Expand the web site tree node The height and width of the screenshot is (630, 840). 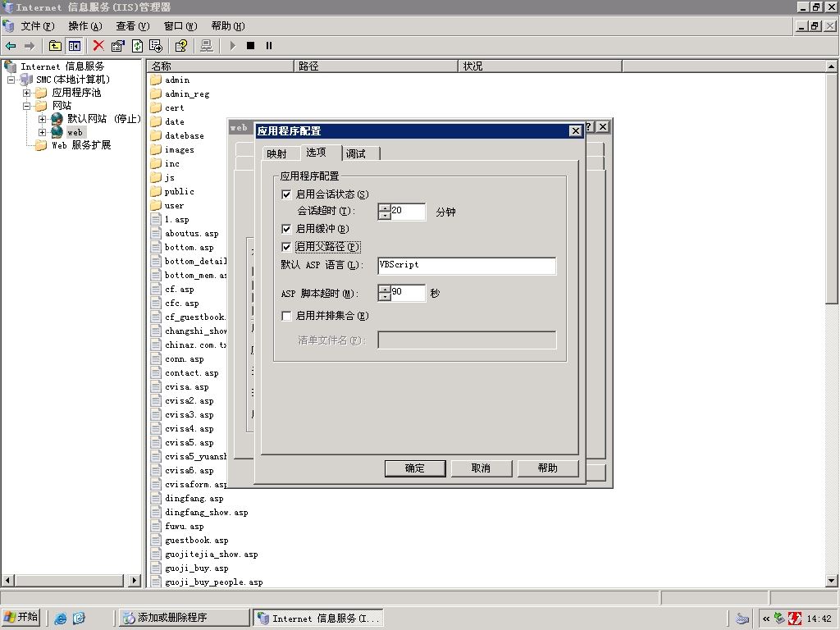(x=42, y=132)
